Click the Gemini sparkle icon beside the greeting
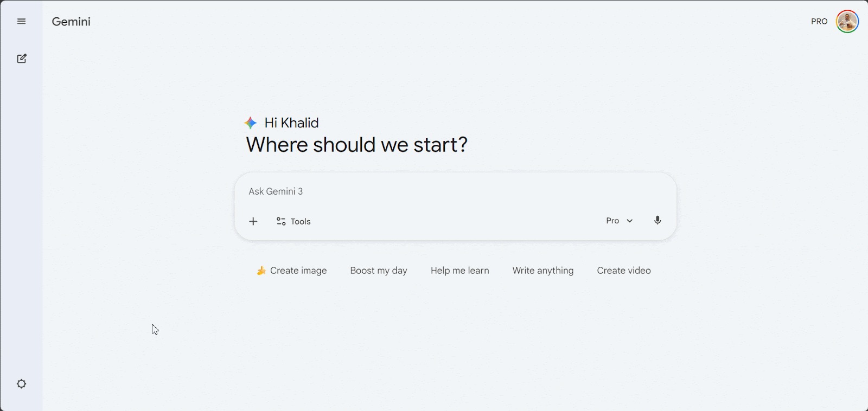 (251, 123)
